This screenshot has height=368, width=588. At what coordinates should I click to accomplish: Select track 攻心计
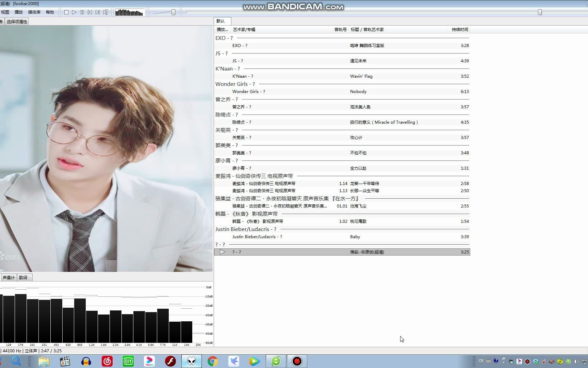coord(342,138)
